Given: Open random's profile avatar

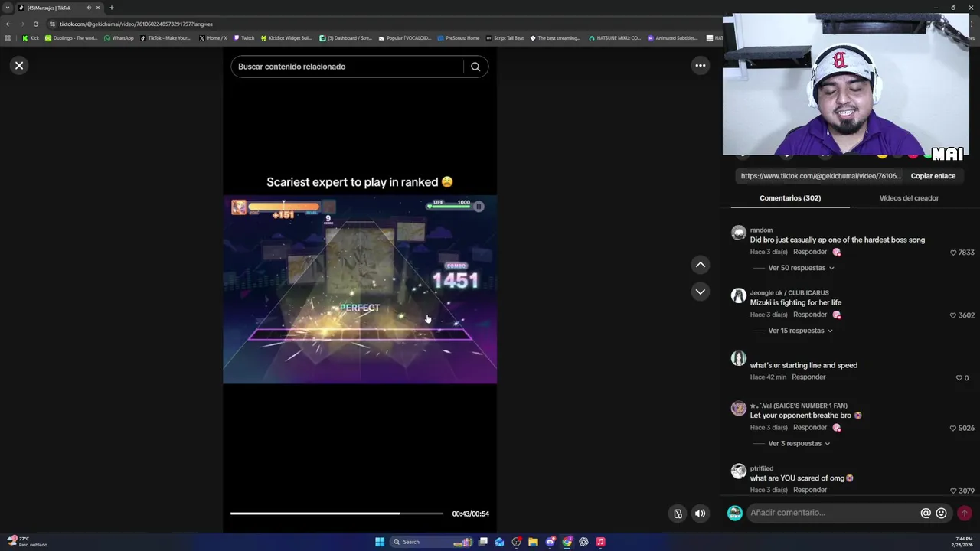Looking at the screenshot, I should tap(738, 233).
